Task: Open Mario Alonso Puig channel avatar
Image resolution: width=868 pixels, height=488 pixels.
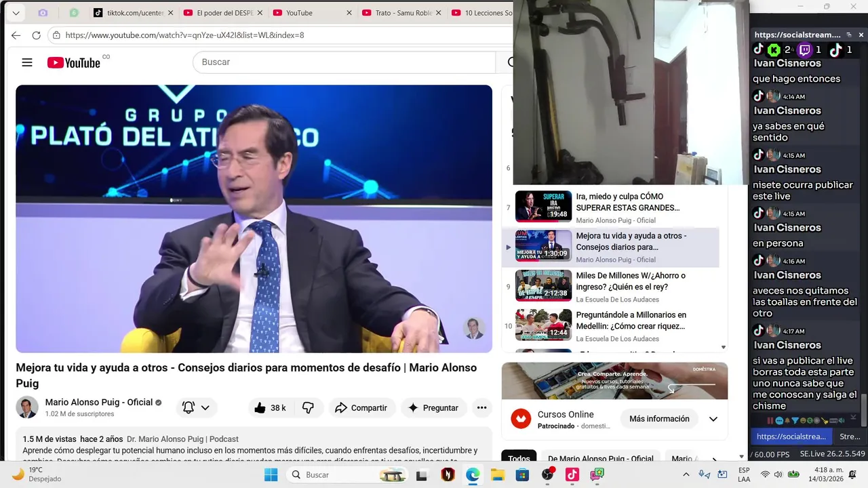Action: click(x=27, y=407)
